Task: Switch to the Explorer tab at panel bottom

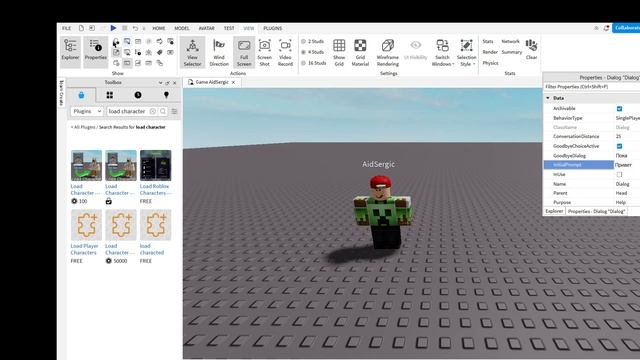Action: 554,211
